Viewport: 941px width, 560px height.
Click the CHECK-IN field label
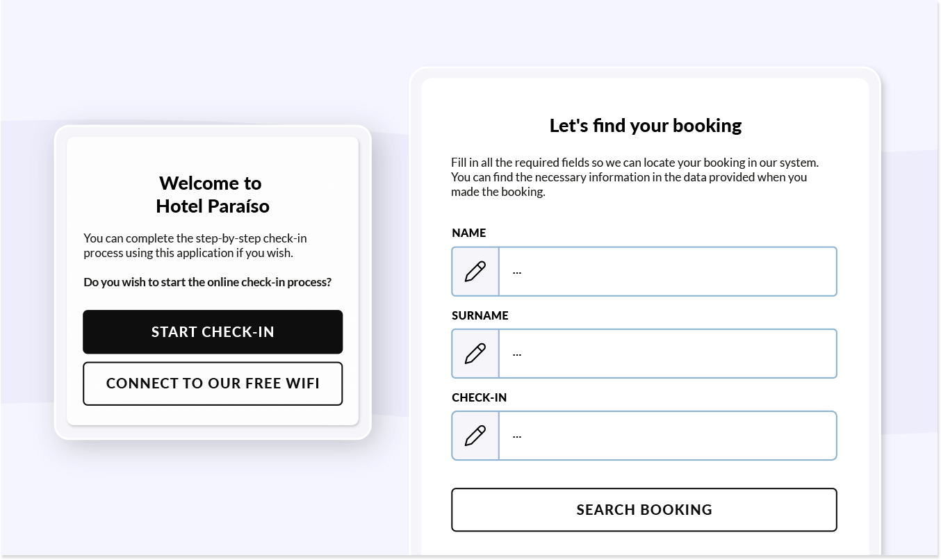pos(480,397)
